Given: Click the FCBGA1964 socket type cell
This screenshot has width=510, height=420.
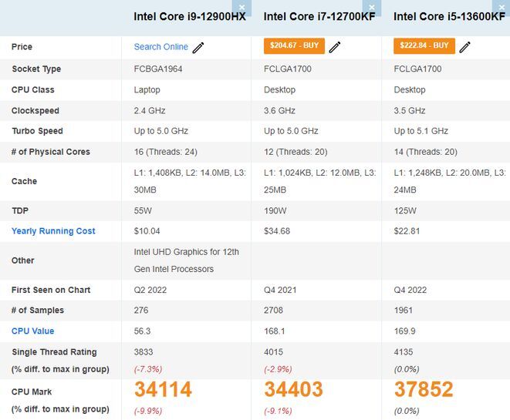Looking at the screenshot, I should tap(159, 69).
